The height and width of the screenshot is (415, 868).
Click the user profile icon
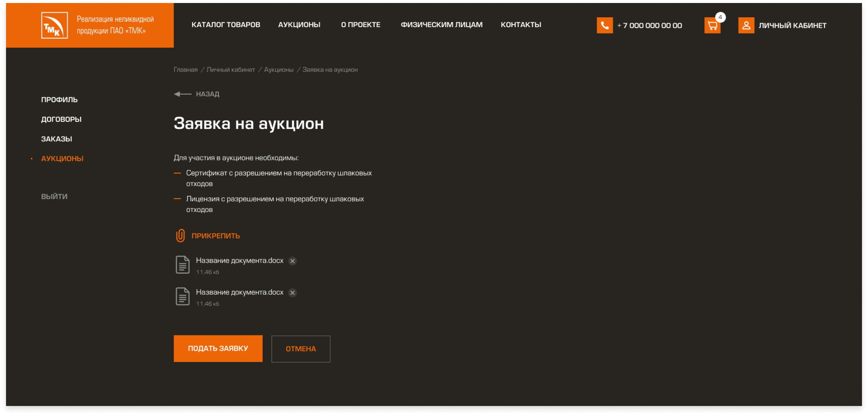(746, 25)
